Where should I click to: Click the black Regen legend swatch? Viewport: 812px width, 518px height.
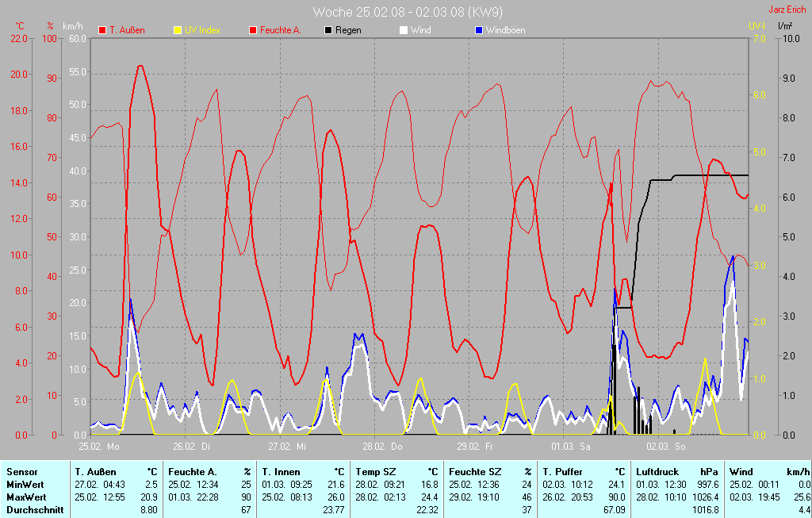click(x=328, y=30)
